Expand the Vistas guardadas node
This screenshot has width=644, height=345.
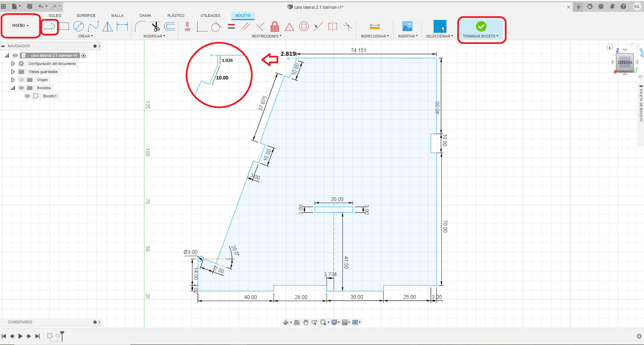13,72
